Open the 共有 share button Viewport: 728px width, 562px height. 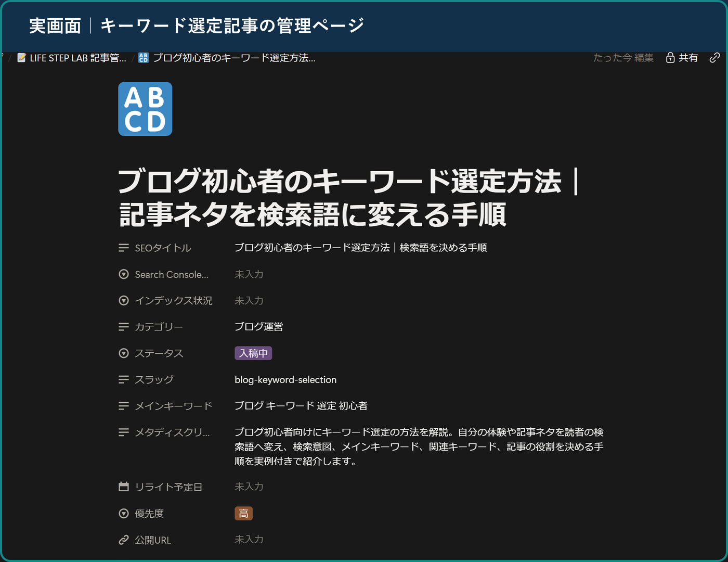tap(682, 58)
